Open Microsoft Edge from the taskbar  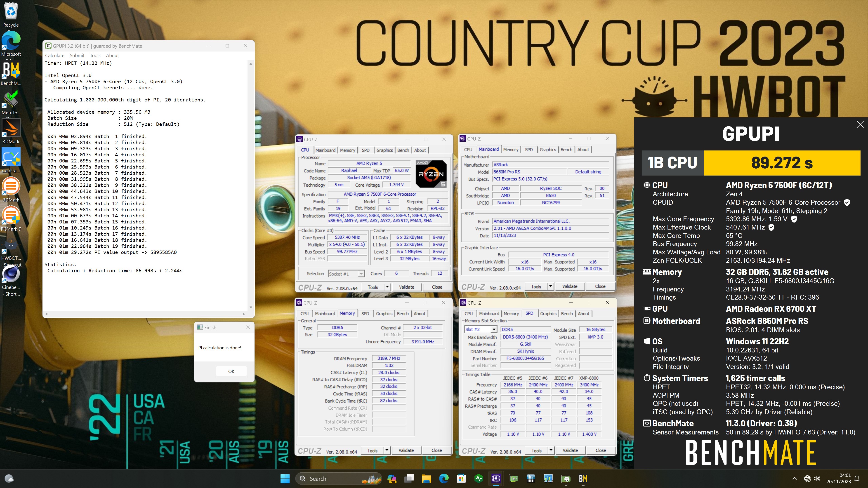click(444, 479)
